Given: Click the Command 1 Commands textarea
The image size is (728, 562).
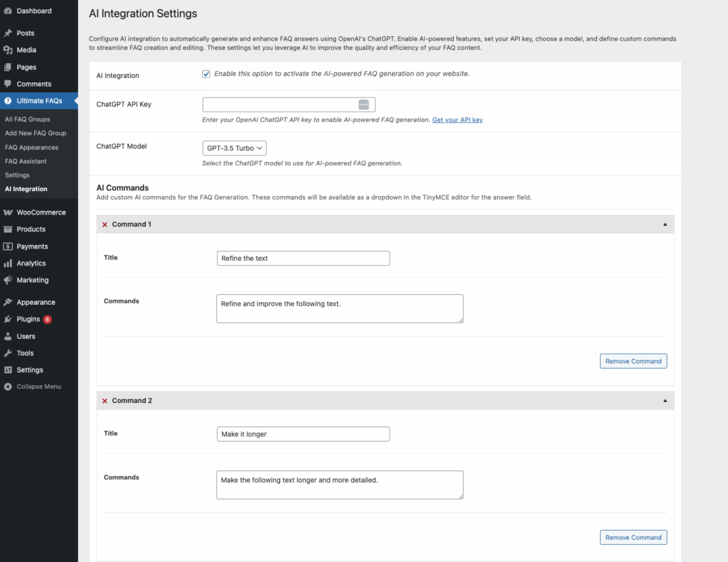Looking at the screenshot, I should pos(340,308).
